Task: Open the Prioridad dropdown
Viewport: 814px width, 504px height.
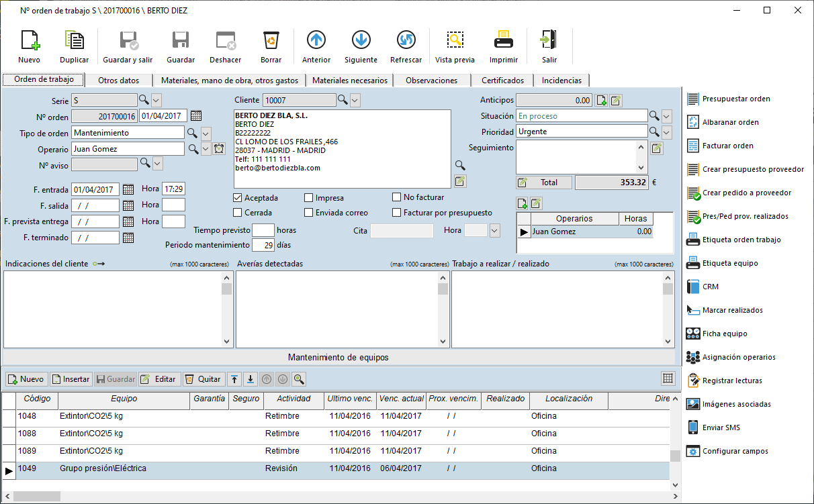Action: click(x=666, y=132)
